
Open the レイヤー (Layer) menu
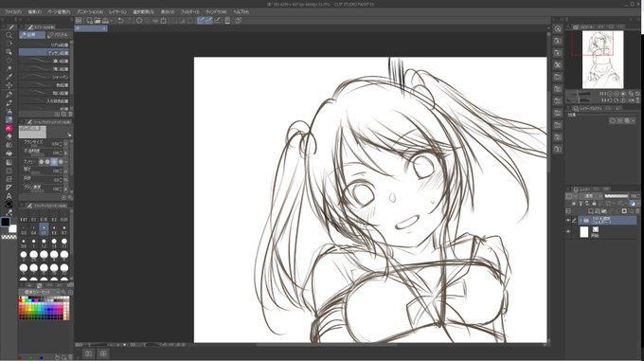pos(117,12)
